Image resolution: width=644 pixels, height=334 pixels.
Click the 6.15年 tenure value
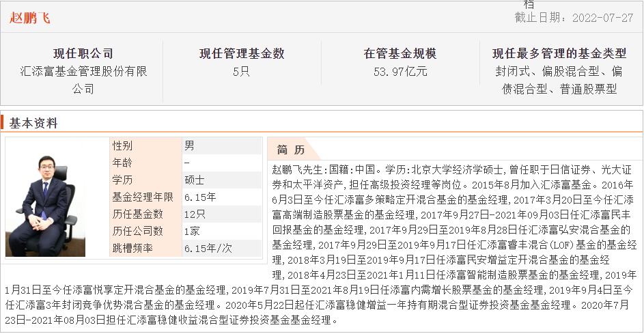pos(200,197)
